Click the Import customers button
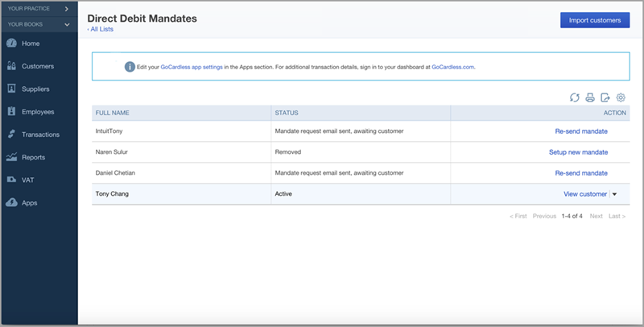 [x=595, y=20]
